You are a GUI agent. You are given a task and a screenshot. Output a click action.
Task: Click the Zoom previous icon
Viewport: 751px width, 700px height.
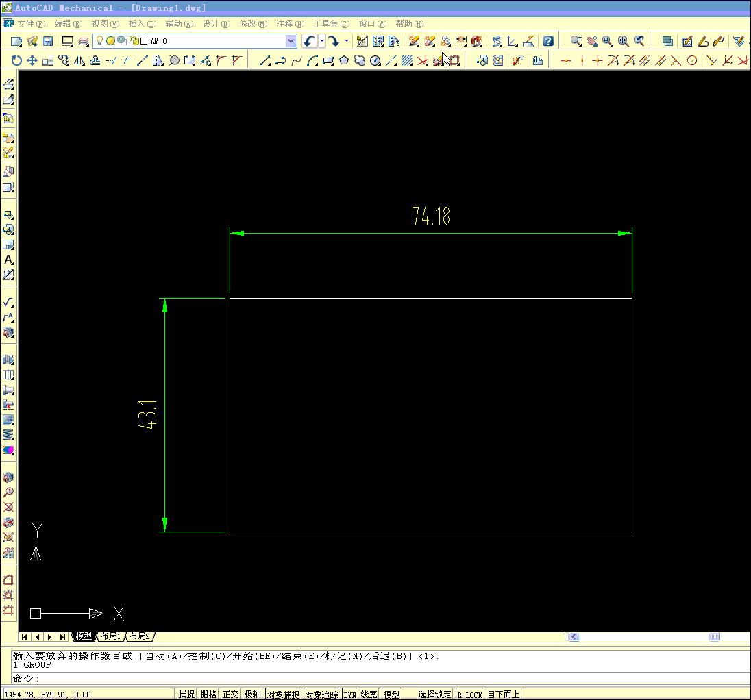point(639,41)
